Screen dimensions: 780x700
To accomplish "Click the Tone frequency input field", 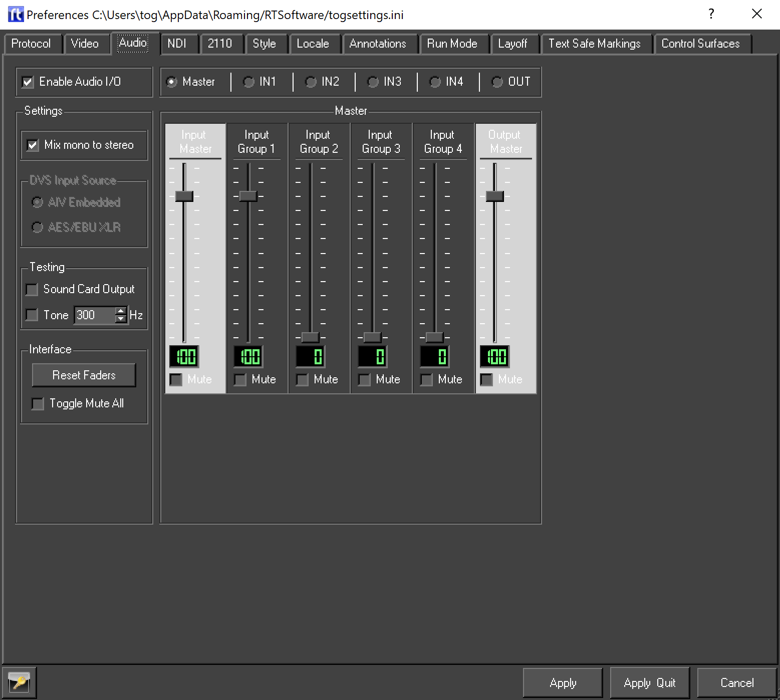I will (x=95, y=315).
